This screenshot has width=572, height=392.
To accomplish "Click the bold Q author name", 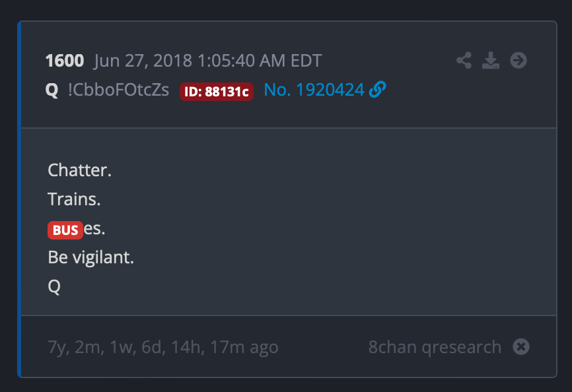I will [52, 90].
